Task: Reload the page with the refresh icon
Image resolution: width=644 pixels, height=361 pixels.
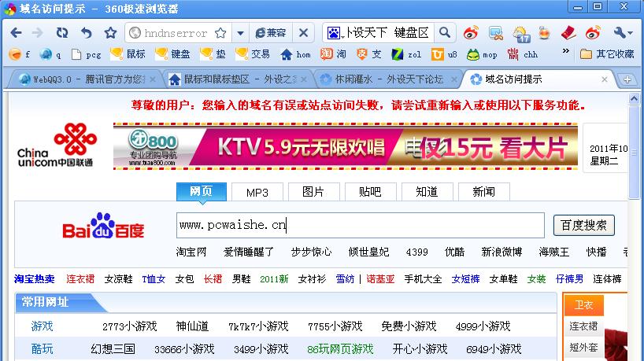Action: (x=61, y=33)
